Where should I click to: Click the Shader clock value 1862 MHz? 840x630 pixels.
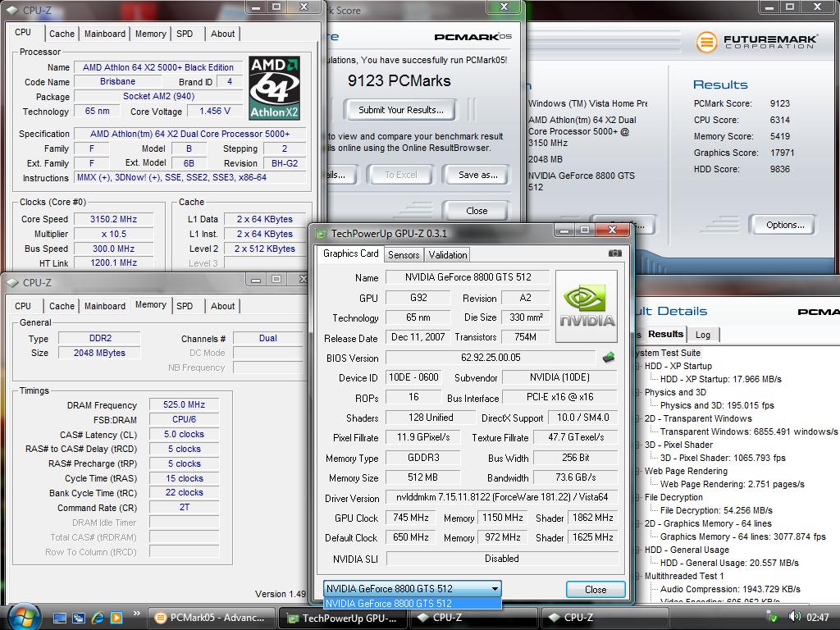point(592,518)
